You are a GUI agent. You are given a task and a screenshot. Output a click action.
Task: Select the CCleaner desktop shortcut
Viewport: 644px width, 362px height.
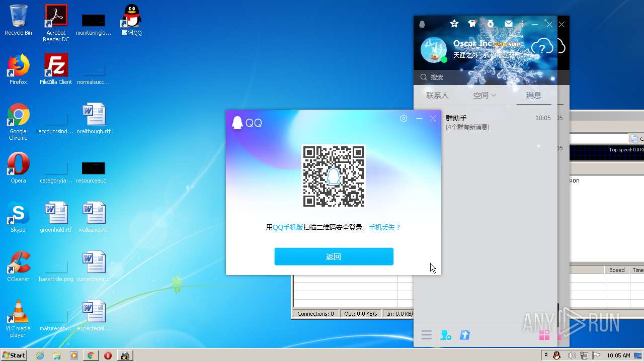18,266
